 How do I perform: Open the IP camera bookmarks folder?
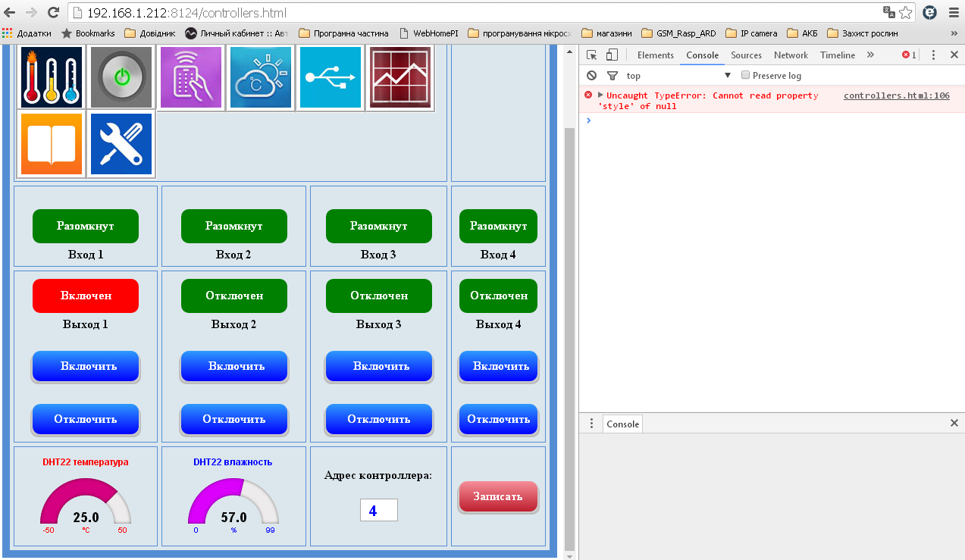[x=752, y=33]
